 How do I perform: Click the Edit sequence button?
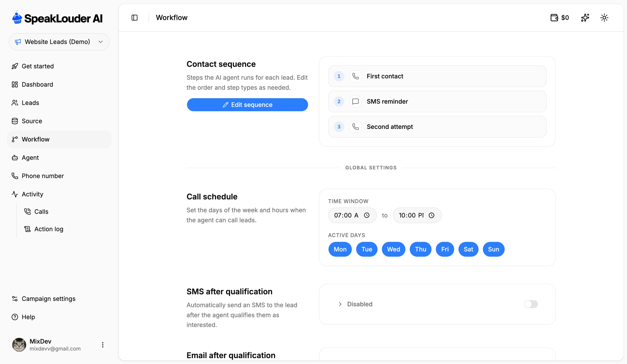pyautogui.click(x=247, y=105)
